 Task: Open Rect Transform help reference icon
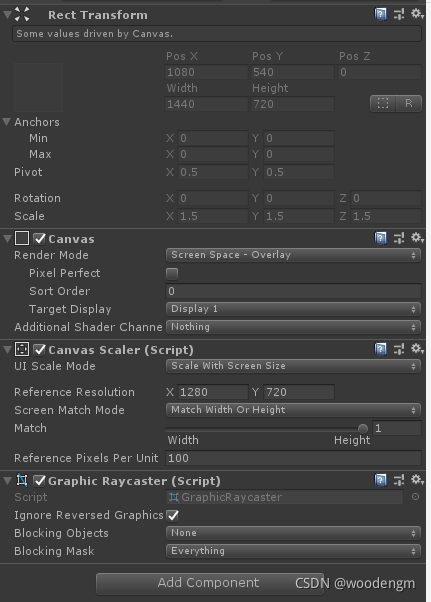(380, 15)
